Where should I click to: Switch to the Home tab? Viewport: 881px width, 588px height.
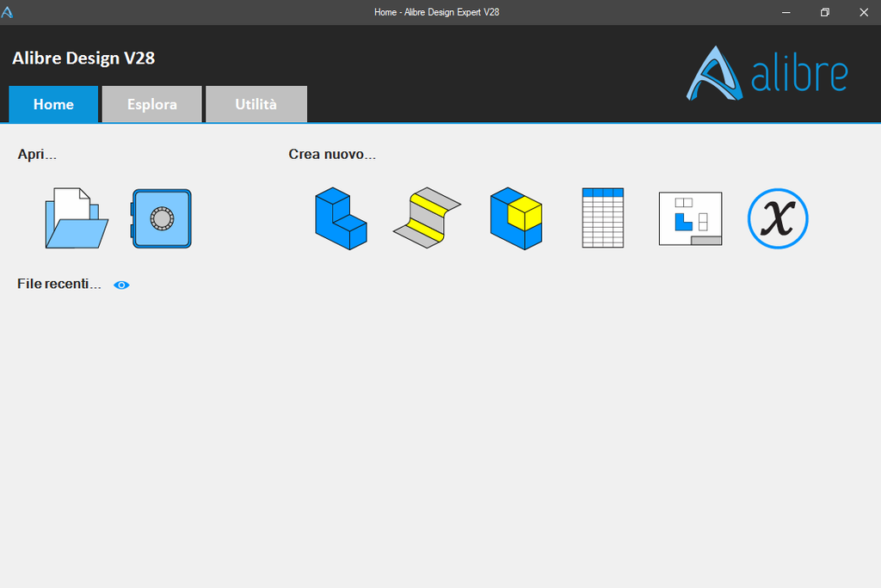[x=53, y=104]
